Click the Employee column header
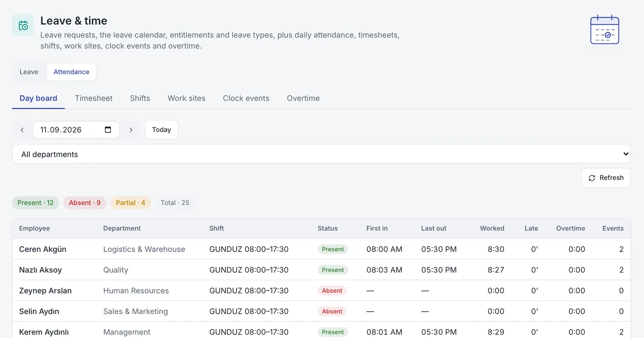 (35, 229)
